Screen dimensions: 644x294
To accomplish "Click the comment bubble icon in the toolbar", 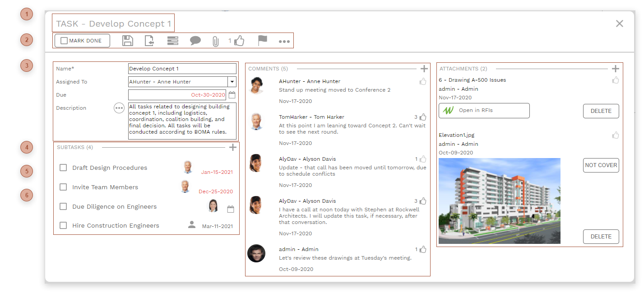I will (x=195, y=40).
